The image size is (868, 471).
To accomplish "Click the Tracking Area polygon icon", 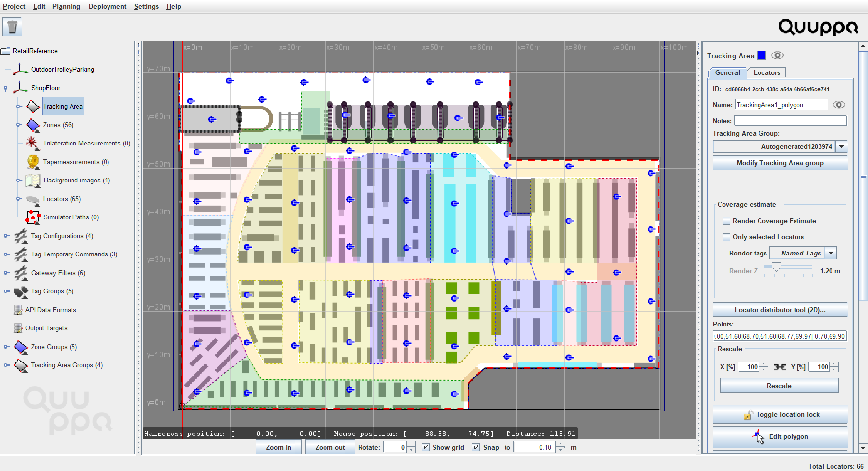I will coord(33,106).
